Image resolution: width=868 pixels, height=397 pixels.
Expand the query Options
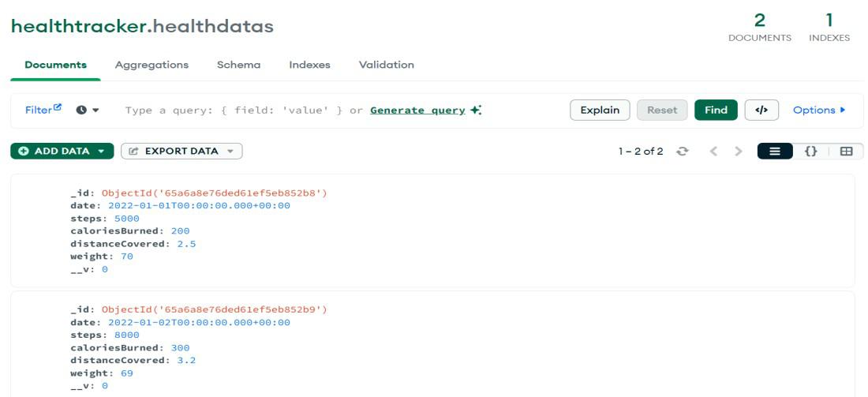pos(819,110)
